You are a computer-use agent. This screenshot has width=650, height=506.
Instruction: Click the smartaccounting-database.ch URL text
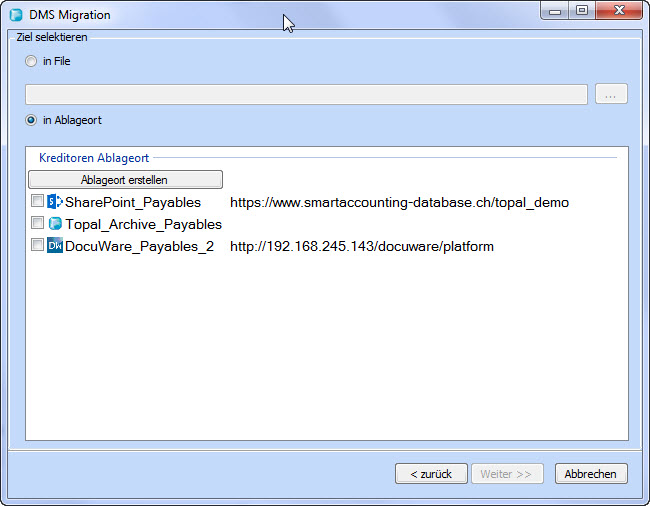coord(399,202)
